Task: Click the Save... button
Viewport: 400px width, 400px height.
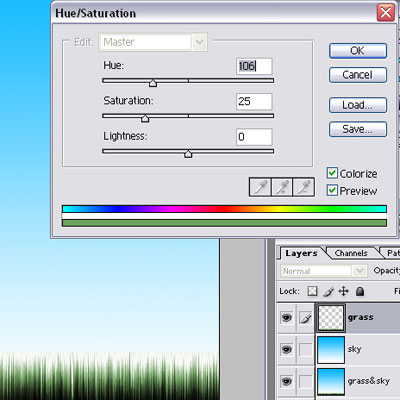Action: [x=358, y=129]
